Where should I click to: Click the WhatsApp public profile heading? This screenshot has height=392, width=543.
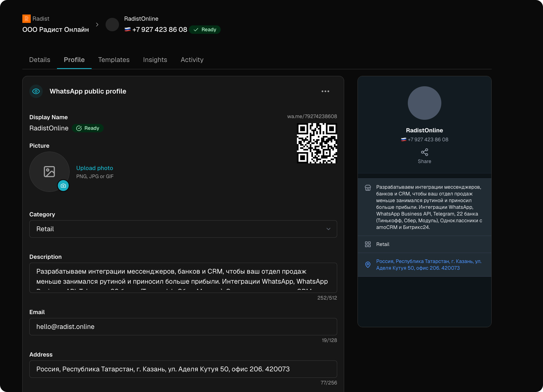point(88,91)
